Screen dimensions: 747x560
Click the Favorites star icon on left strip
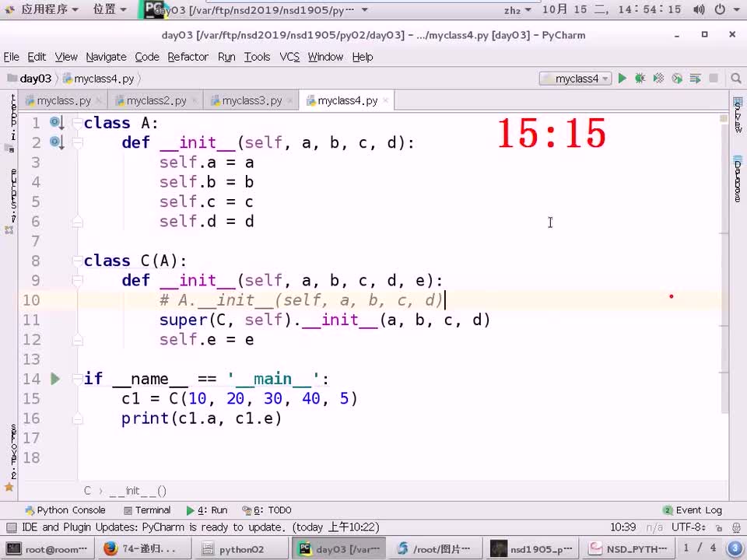(9, 487)
